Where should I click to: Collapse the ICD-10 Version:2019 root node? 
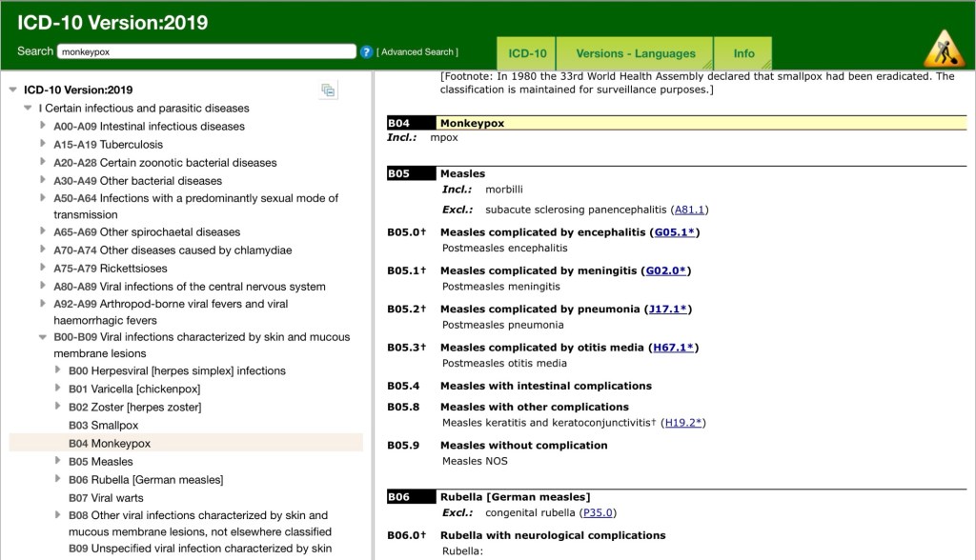(x=13, y=90)
